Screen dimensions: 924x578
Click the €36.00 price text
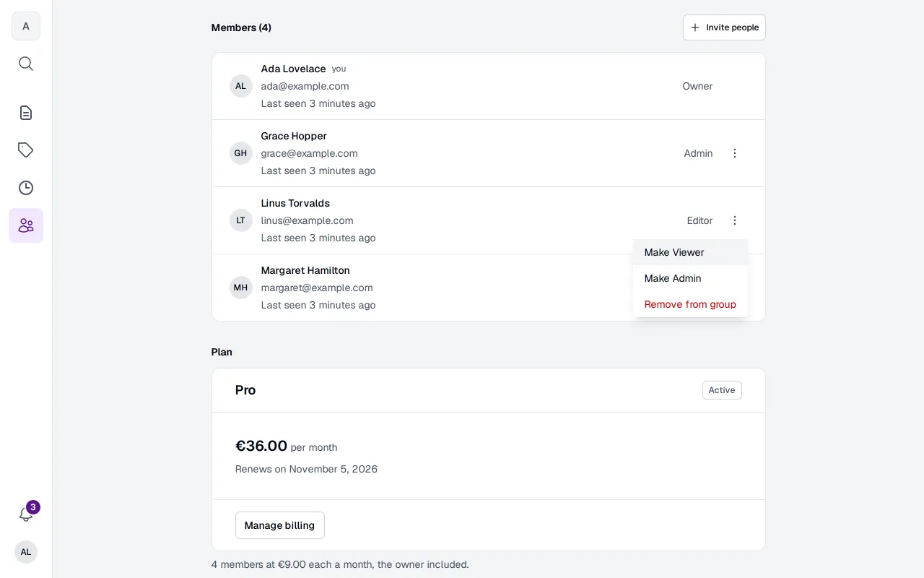tap(261, 446)
